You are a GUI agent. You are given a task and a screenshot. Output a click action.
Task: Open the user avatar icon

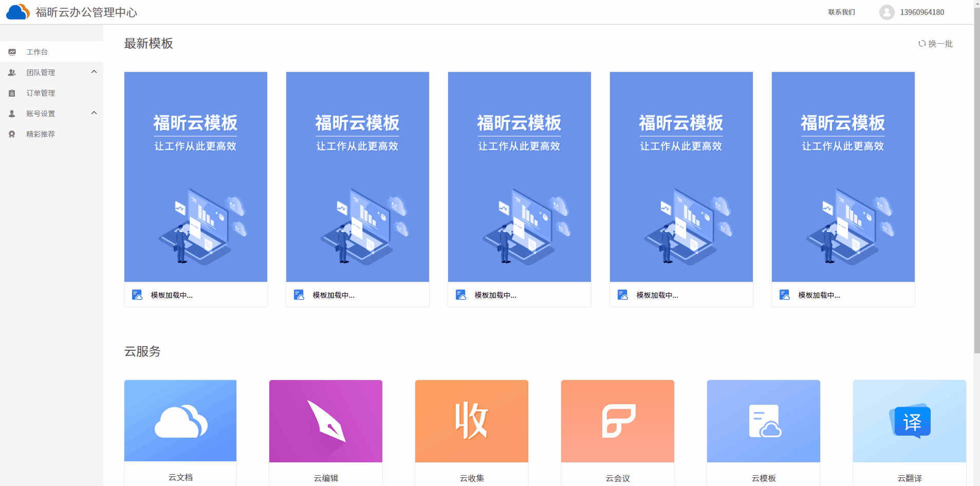pos(886,12)
